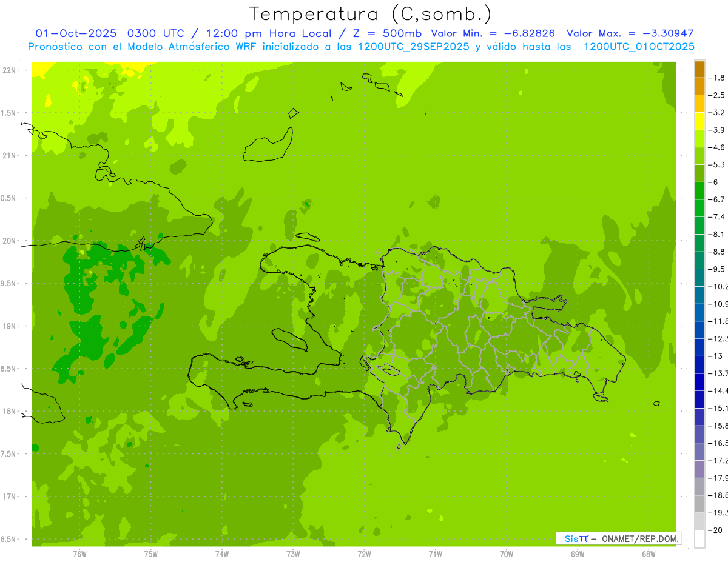Image resolution: width=728 pixels, height=562 pixels.
Task: Click the "9.5N" latitude label
Action: (x=9, y=283)
